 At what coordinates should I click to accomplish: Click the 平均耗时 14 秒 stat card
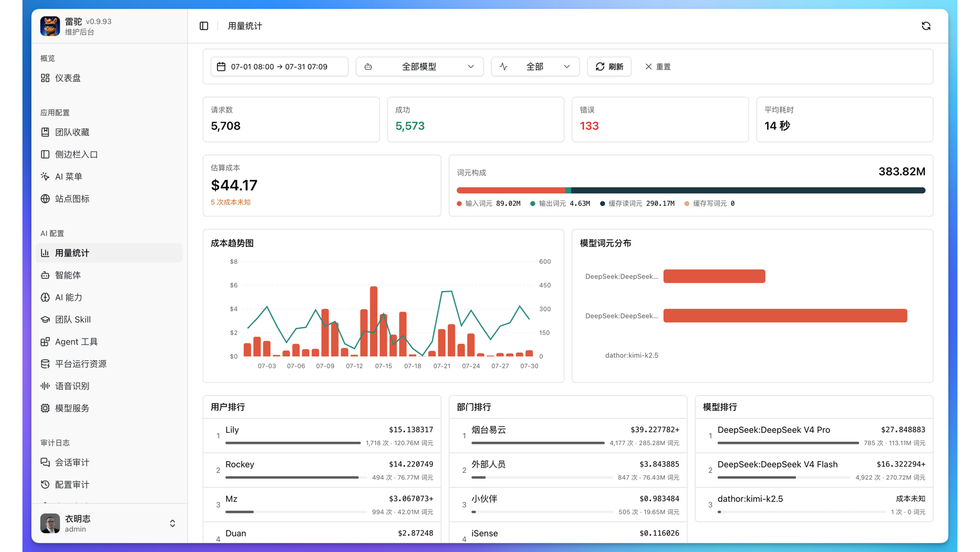845,120
